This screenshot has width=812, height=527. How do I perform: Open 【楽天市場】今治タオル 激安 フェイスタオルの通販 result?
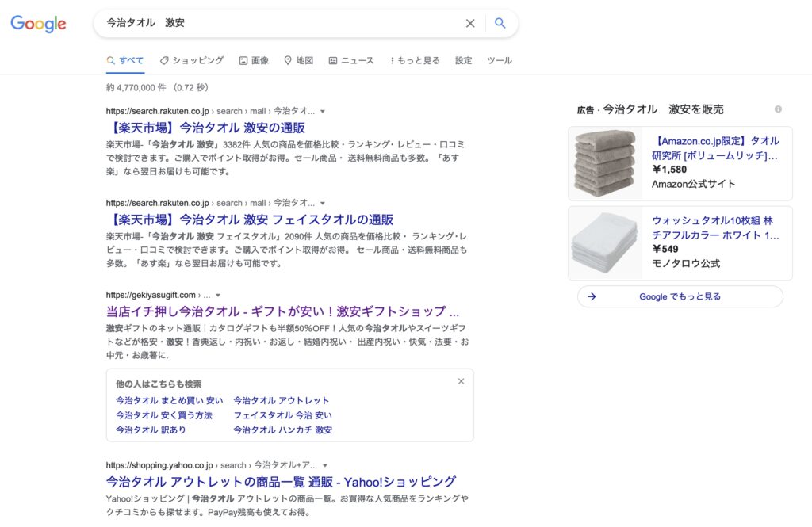click(x=251, y=220)
